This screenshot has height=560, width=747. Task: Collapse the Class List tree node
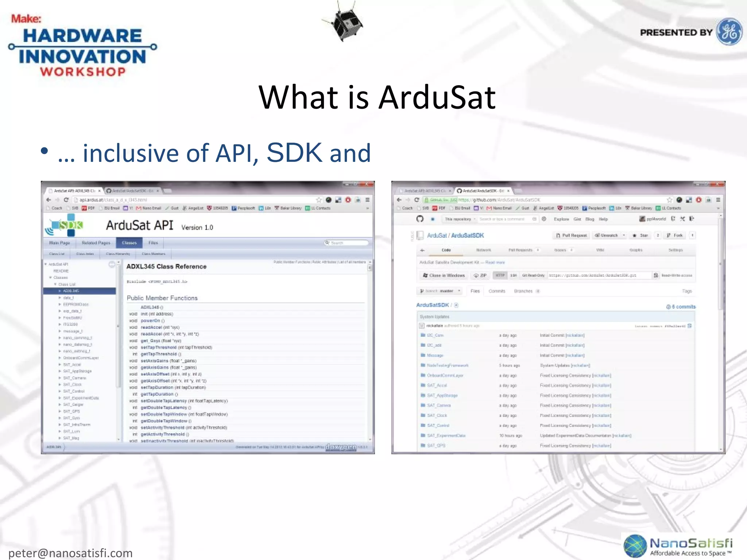click(x=55, y=284)
